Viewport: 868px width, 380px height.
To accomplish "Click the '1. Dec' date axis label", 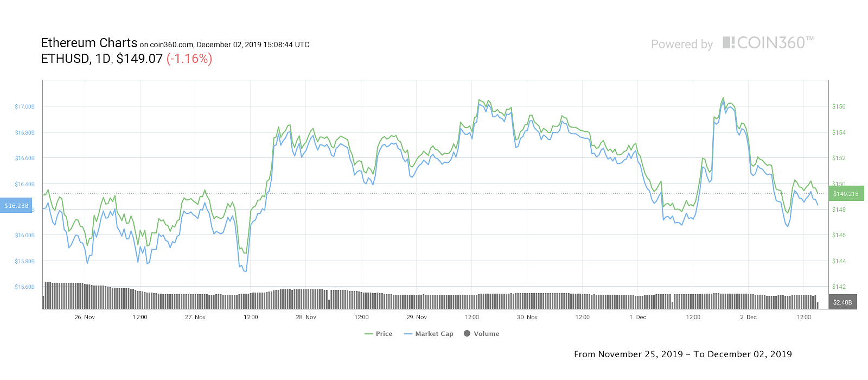I will (638, 317).
